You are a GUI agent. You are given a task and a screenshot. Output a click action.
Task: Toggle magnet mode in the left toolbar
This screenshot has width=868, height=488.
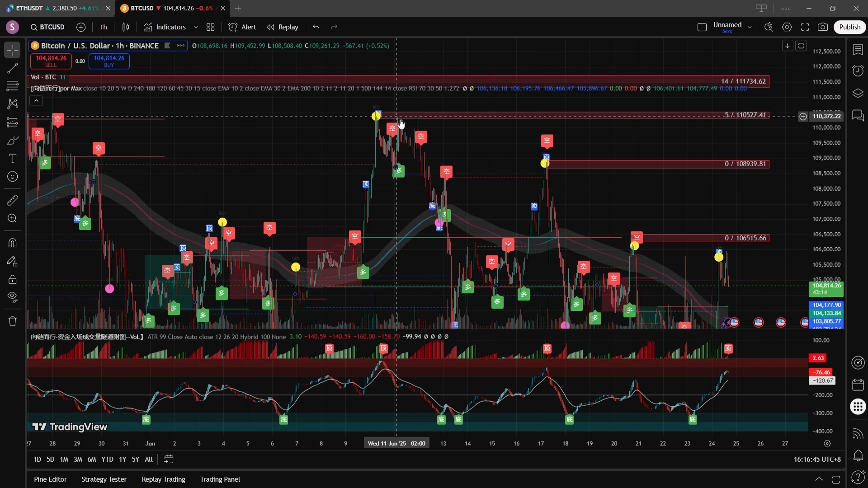pyautogui.click(x=12, y=243)
